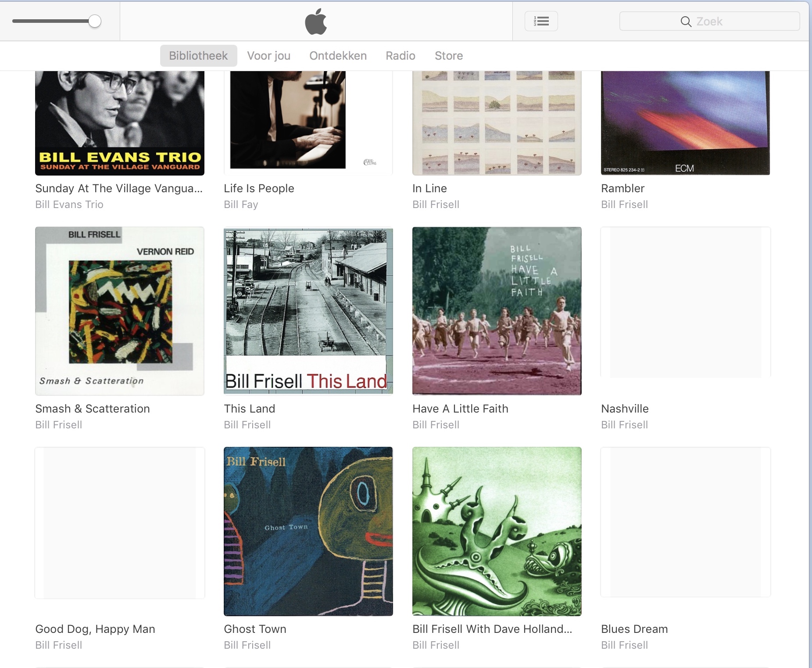
Task: Click the Have A Little Faith title
Action: click(x=460, y=409)
